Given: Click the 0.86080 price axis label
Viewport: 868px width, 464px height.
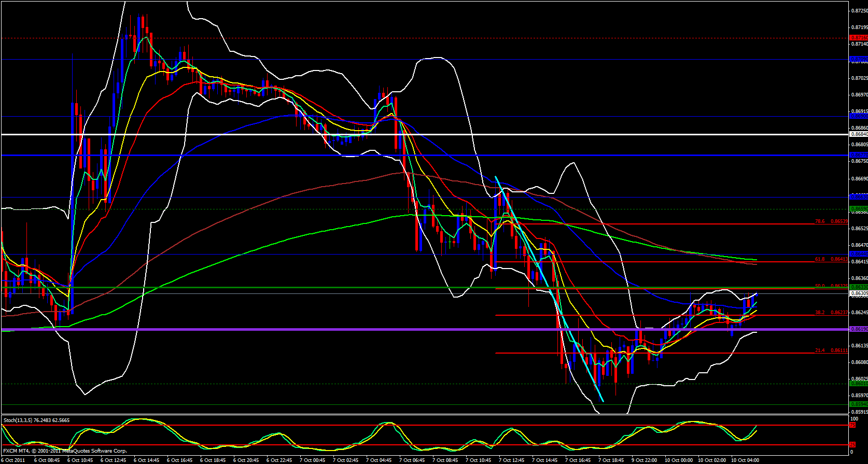Looking at the screenshot, I should (x=860, y=362).
